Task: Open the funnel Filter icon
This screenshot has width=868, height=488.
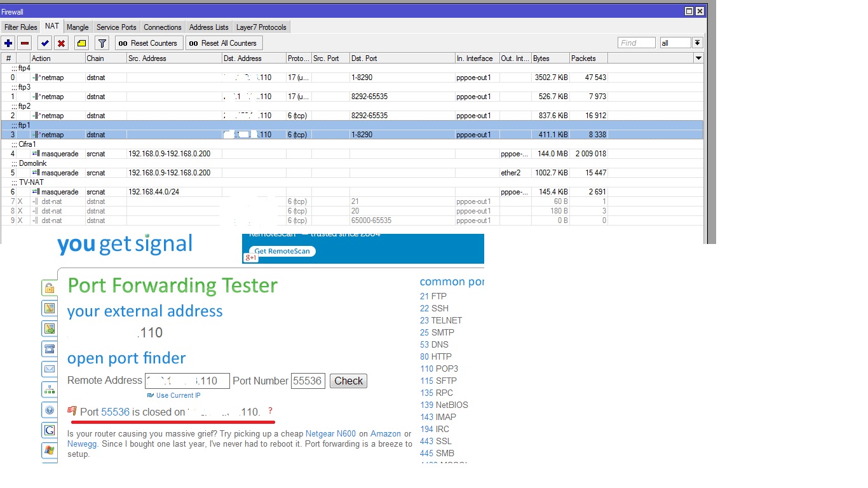Action: point(102,43)
